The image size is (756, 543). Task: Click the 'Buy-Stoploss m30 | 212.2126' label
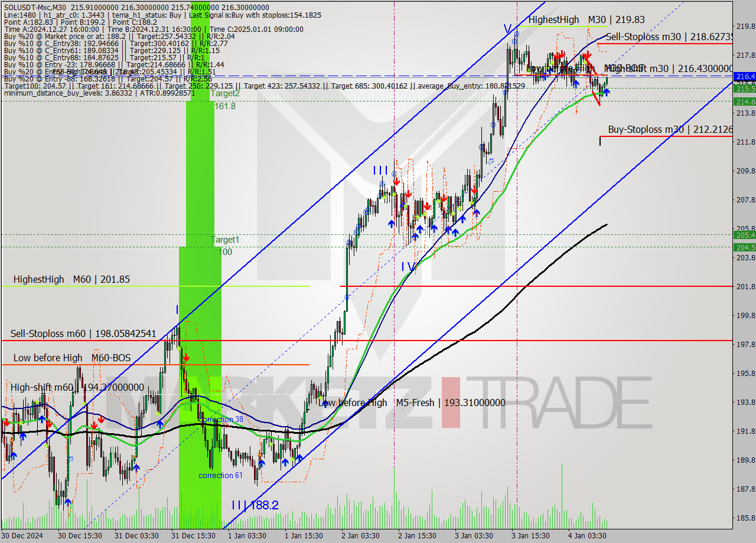tap(670, 129)
